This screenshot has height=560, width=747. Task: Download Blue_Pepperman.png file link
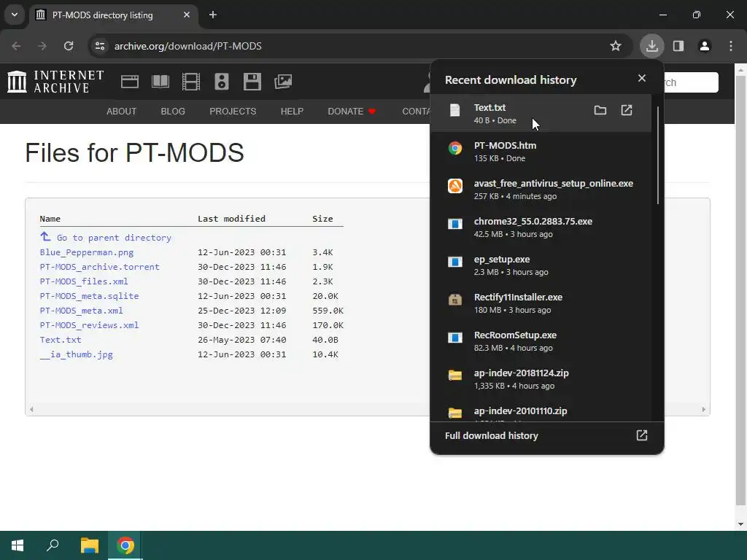click(x=87, y=252)
